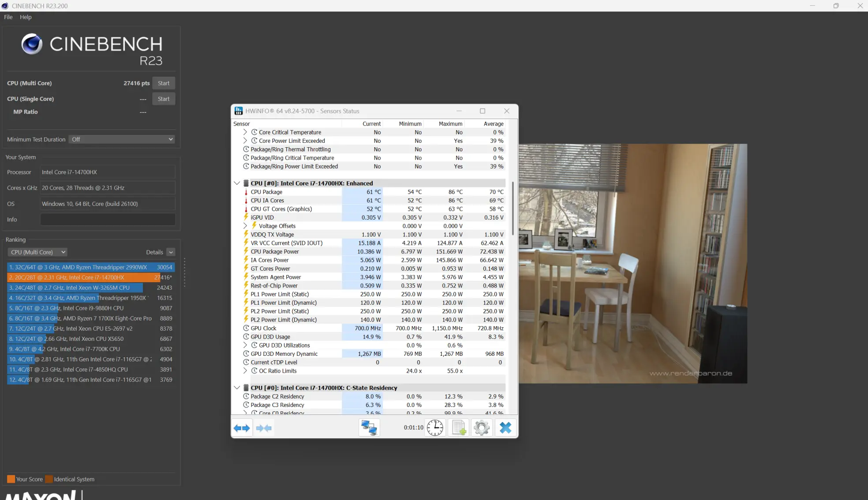Collapse the C-State Residency section

(237, 388)
